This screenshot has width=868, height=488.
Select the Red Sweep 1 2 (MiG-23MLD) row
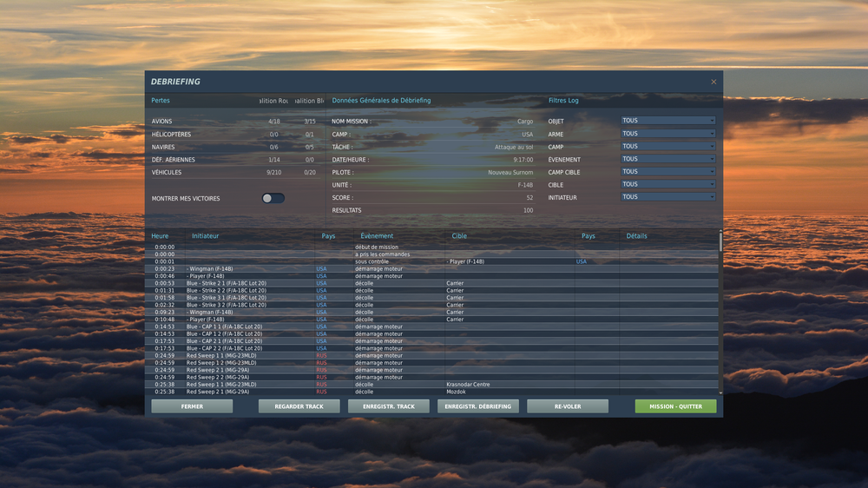click(431, 363)
